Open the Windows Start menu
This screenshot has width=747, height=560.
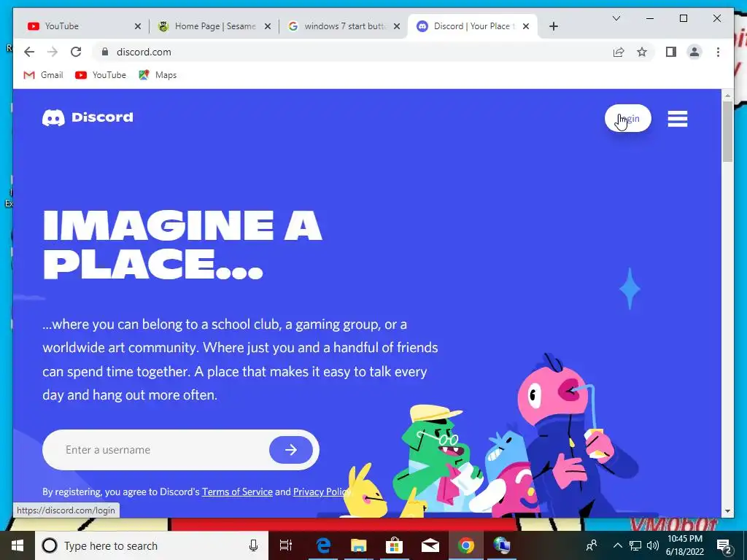tap(18, 545)
